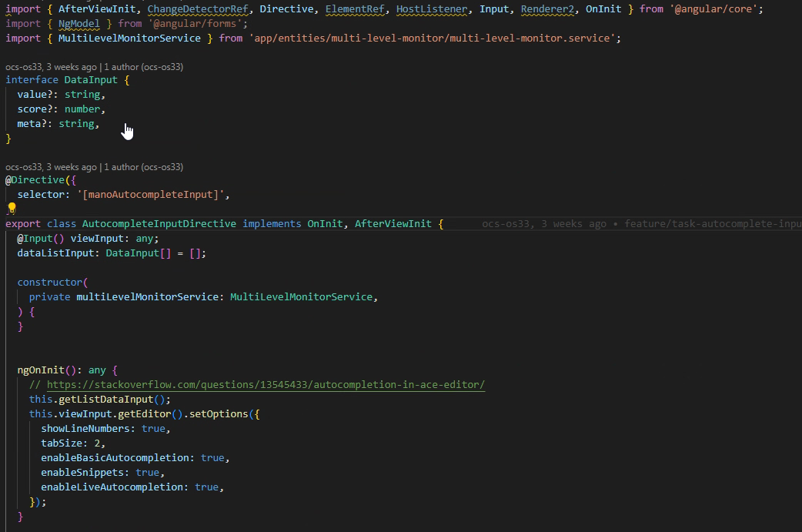Viewport: 802px width, 532px height.
Task: Click 'ElementRef' in the import line
Action: (x=355, y=9)
